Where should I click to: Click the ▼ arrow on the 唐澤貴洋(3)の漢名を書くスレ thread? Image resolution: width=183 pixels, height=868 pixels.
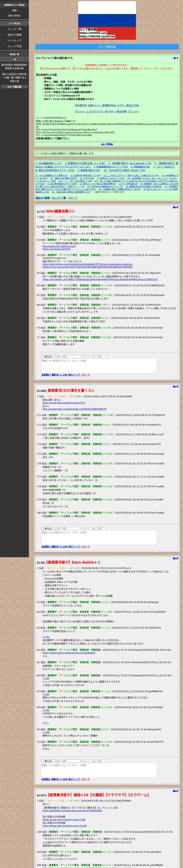pos(178,387)
